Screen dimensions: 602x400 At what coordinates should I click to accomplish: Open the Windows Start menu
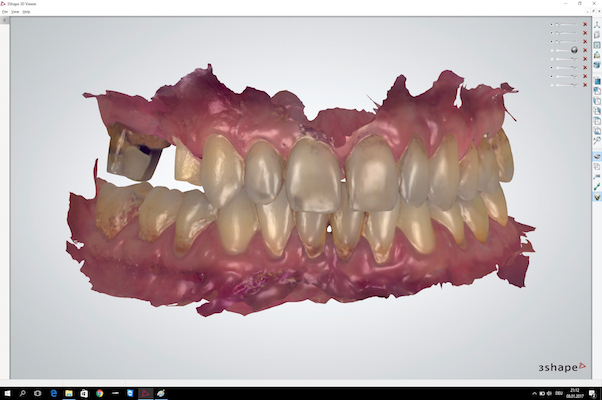tap(7, 393)
